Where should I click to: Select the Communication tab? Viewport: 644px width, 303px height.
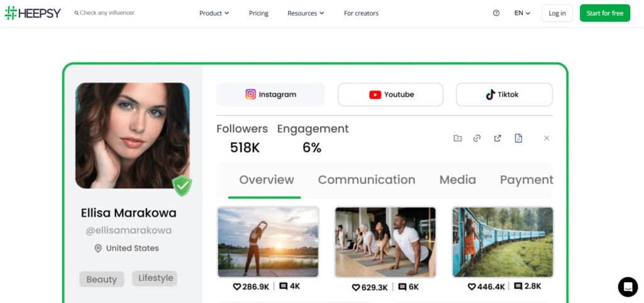coord(367,180)
